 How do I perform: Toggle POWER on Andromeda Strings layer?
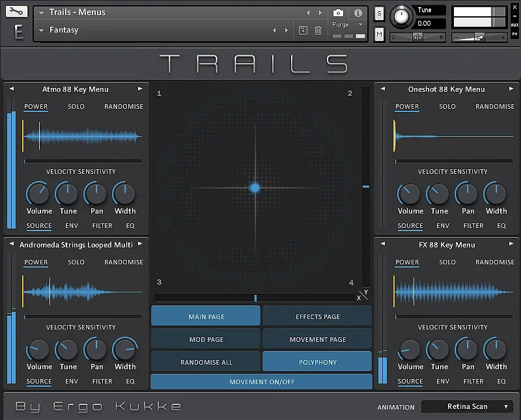click(x=36, y=262)
